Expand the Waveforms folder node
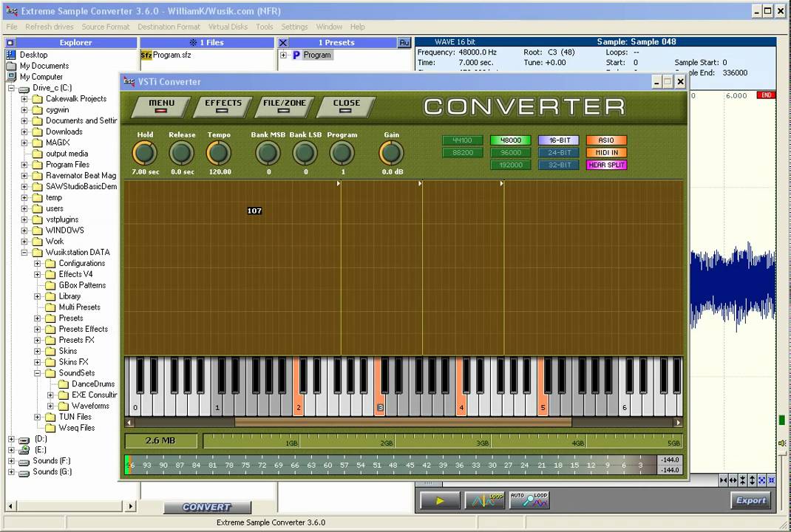 [50, 406]
